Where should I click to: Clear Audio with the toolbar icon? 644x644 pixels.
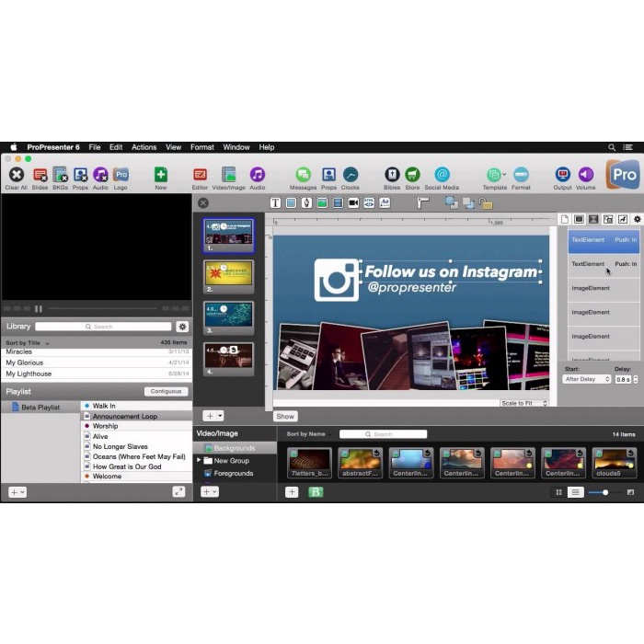100,175
